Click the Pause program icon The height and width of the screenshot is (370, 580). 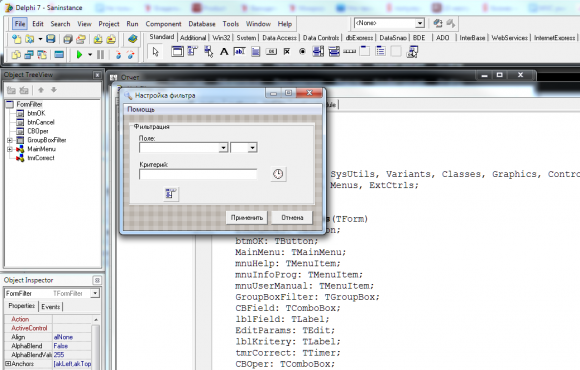[100, 55]
